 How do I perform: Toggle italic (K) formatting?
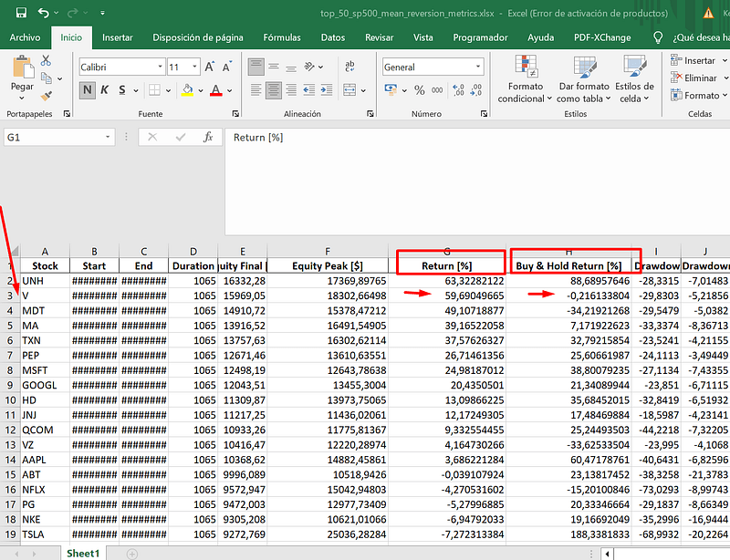tap(105, 90)
